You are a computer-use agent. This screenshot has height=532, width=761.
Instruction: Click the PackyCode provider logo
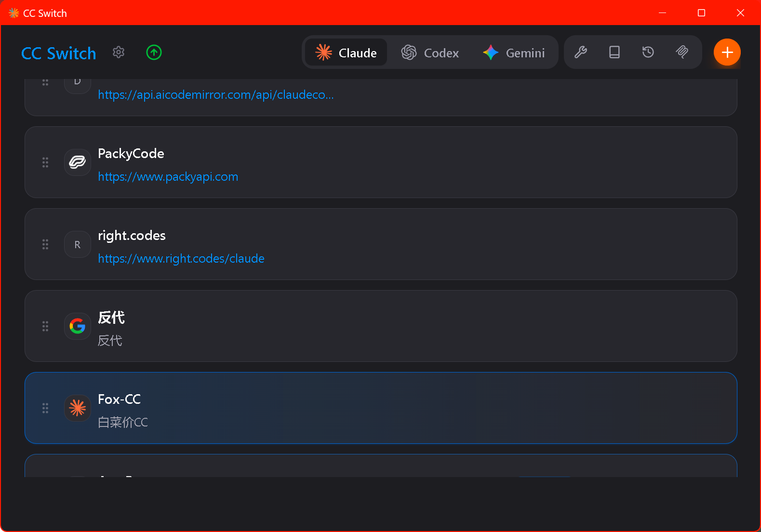pyautogui.click(x=78, y=162)
